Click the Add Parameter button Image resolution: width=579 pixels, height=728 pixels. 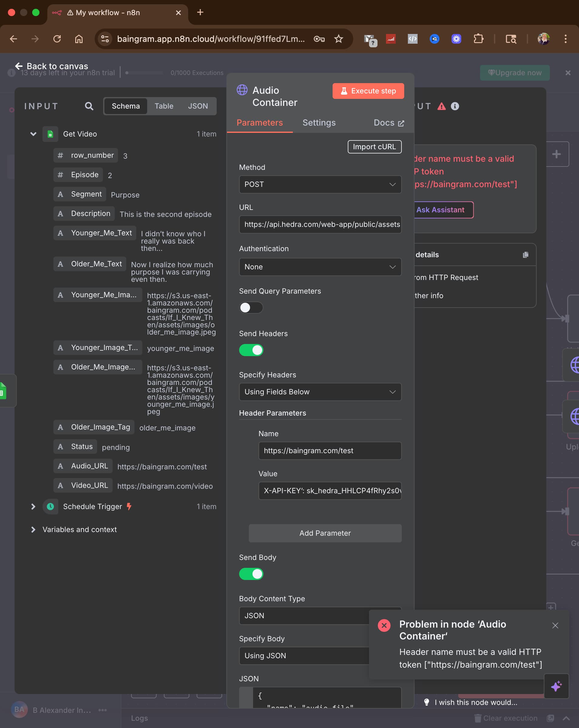[x=325, y=533]
